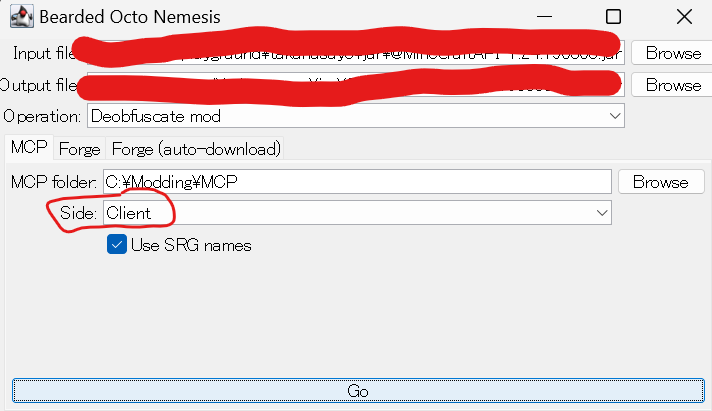Click the chevron arrow of Operation combo box
This screenshot has height=411, width=712.
point(615,116)
